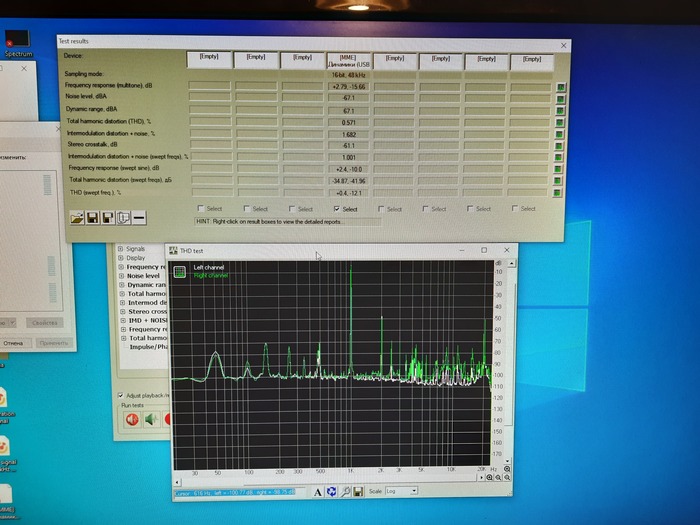
Task: Tick Select checkbox under first Empty slot
Action: 201,208
